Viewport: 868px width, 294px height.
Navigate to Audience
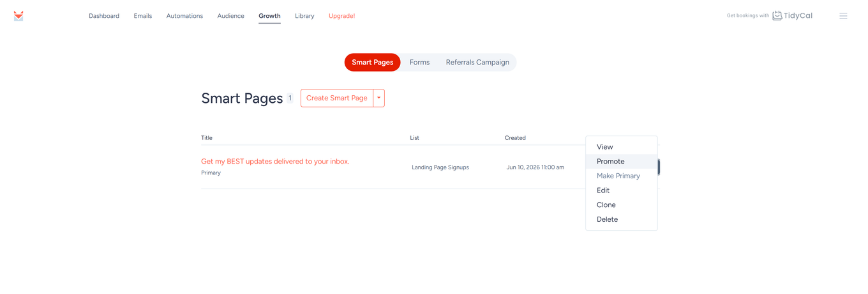230,16
